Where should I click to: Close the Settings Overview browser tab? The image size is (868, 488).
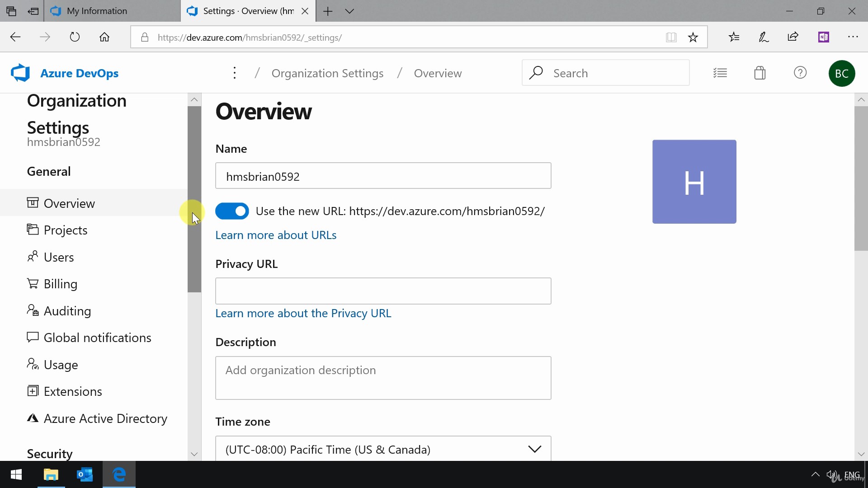click(305, 11)
